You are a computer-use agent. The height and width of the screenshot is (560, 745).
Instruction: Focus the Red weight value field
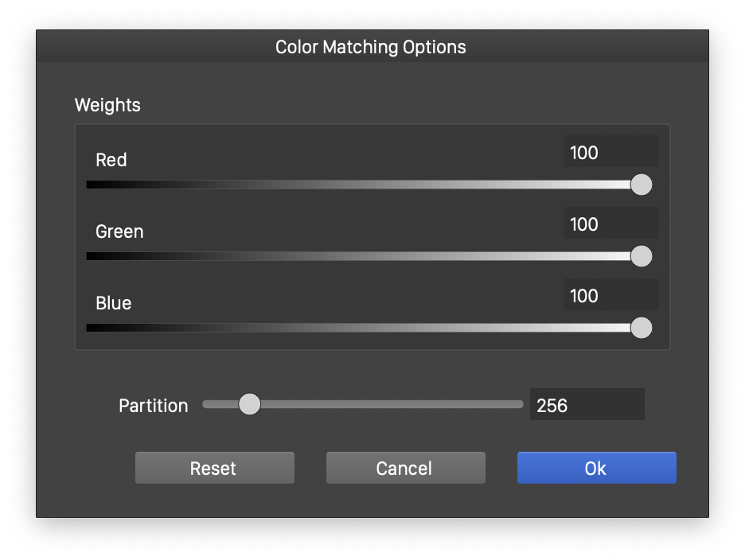click(x=610, y=152)
